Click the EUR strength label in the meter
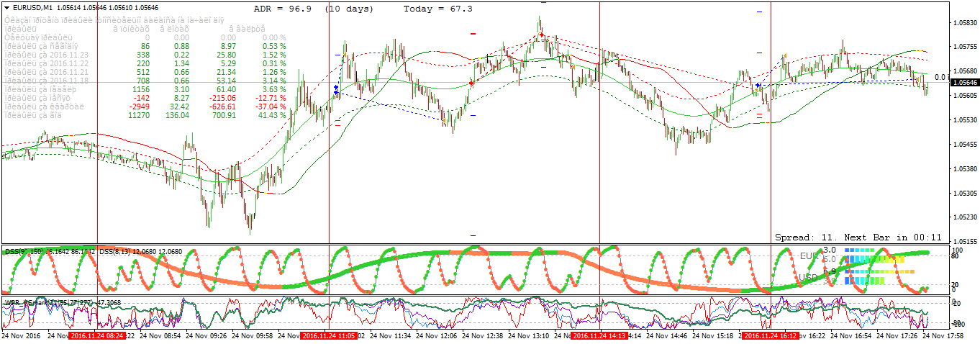This screenshot has width=980, height=344. (x=808, y=255)
